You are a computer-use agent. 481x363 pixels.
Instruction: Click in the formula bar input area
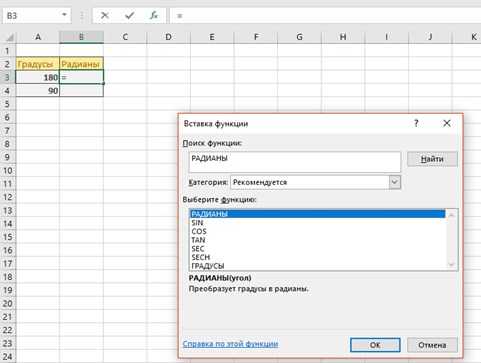[325, 15]
